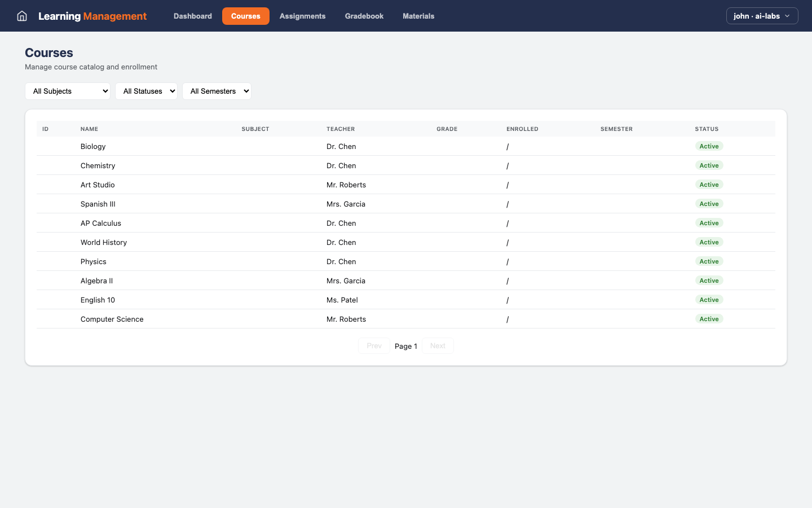Open the All Semesters filter dropdown
The width and height of the screenshot is (812, 508).
(217, 91)
